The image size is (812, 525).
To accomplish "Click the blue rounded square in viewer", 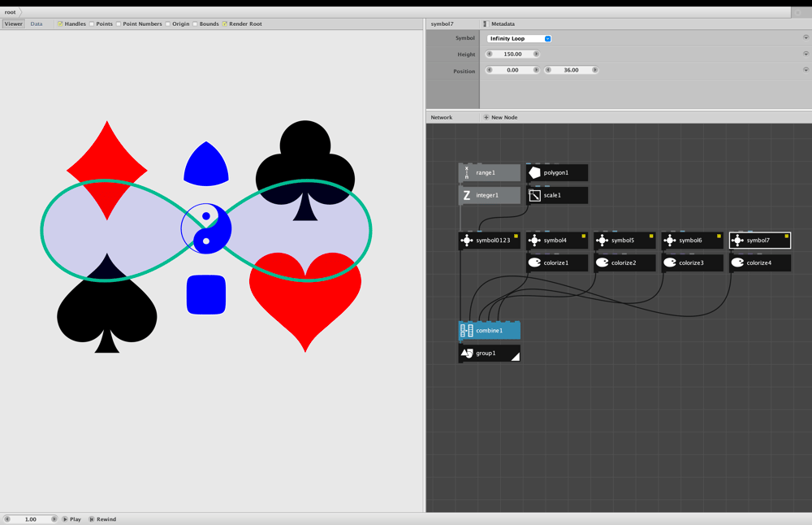I will (x=206, y=294).
